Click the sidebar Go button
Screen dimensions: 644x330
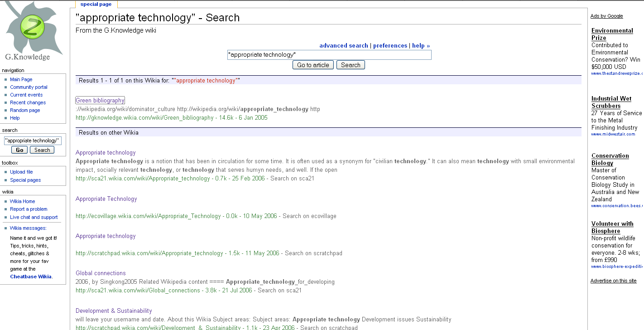[x=19, y=150]
